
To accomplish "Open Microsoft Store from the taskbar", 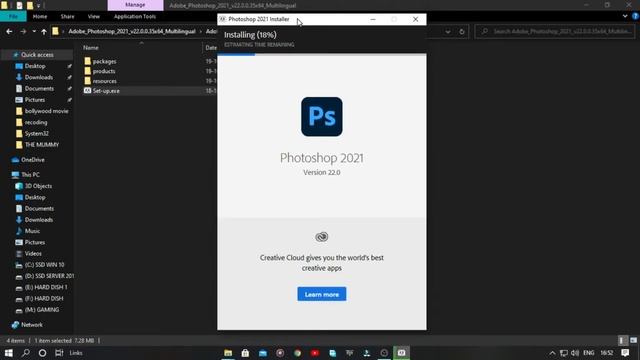I will coord(245,353).
